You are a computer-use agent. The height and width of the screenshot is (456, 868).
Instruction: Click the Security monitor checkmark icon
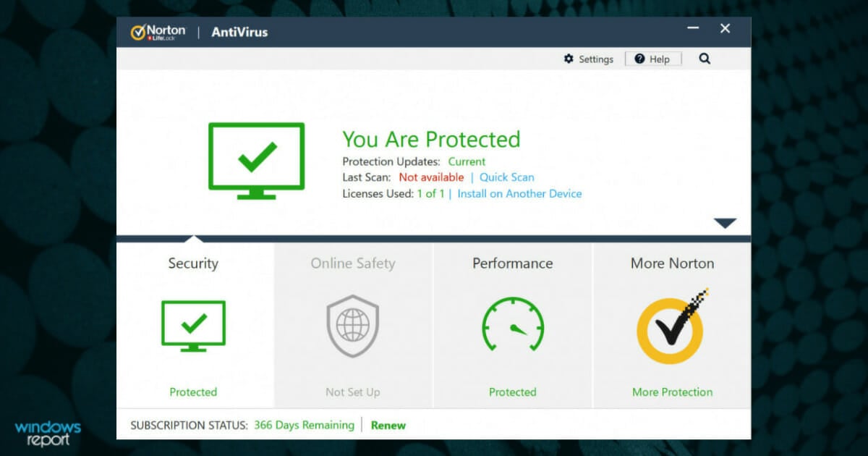193,326
